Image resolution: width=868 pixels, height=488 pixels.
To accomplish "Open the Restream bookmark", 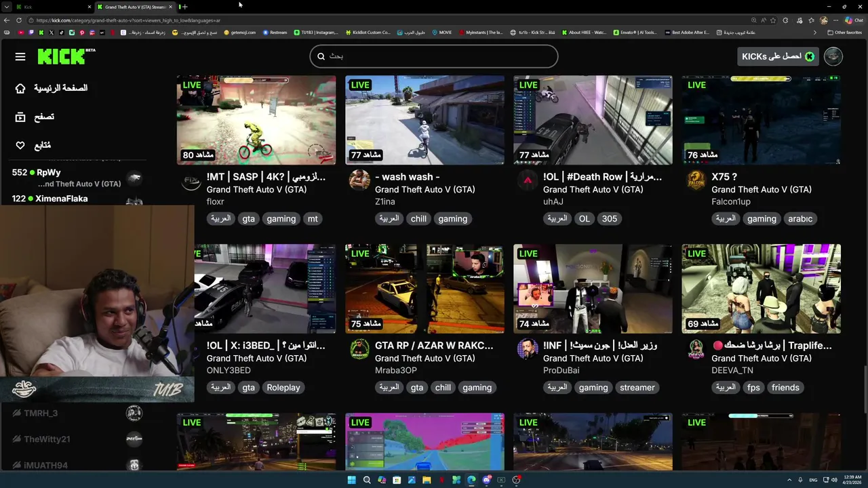I will [x=274, y=33].
